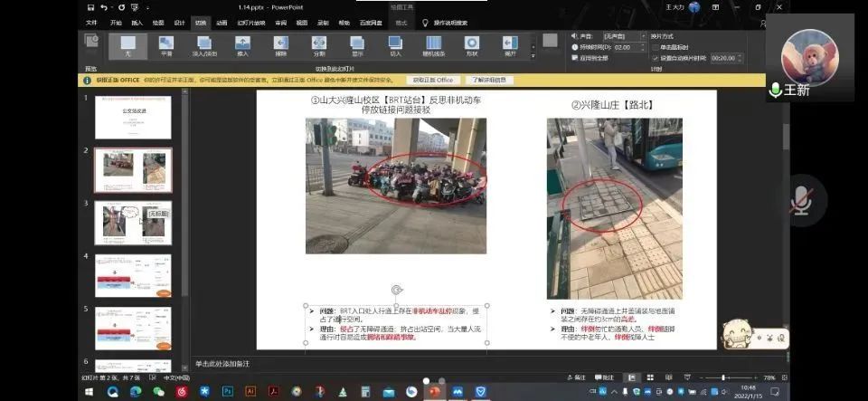The height and width of the screenshot is (401, 868).
Task: Click 应用到全部 apply to all
Action: tap(590, 58)
